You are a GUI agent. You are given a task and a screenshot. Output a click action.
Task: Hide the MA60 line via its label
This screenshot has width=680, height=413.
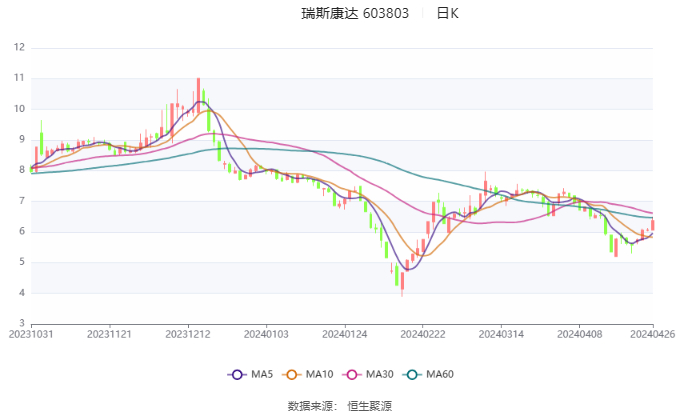pos(440,374)
